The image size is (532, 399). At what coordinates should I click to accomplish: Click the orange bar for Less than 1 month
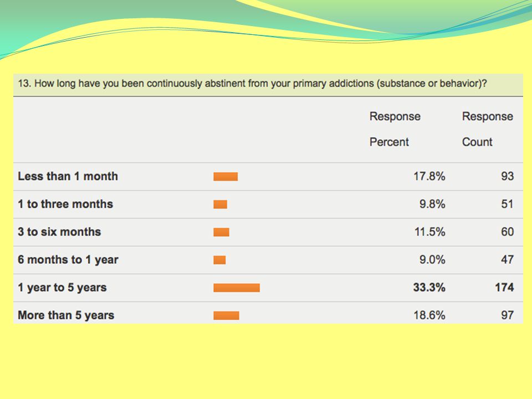[x=226, y=176]
